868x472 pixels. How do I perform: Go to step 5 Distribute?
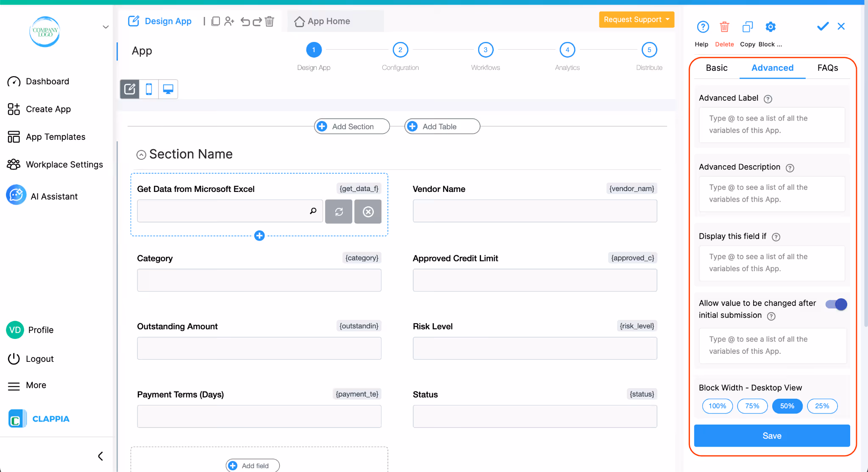[x=649, y=50]
